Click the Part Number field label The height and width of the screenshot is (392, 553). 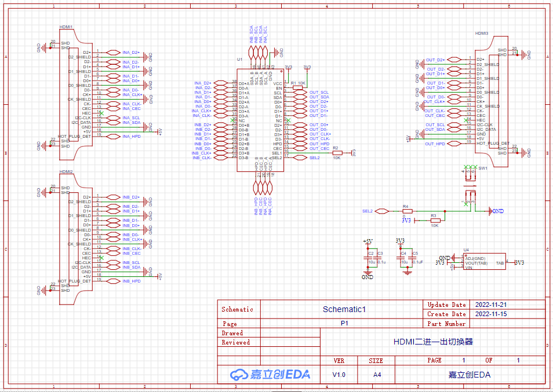pyautogui.click(x=446, y=324)
